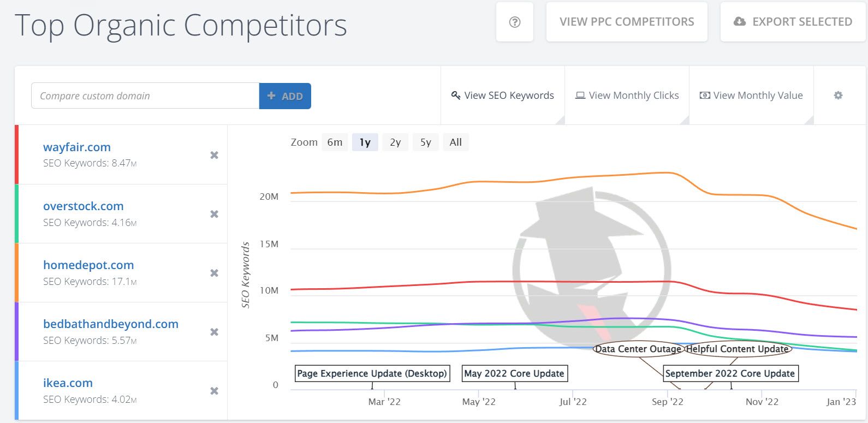
Task: Click the May 2022 Core Update marker
Action: (x=514, y=373)
